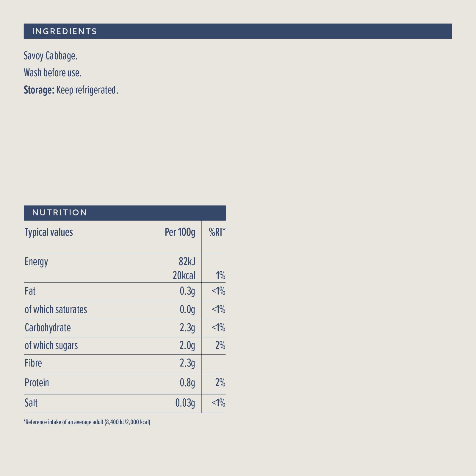Click the Carbohydrate row label
This screenshot has width=476, height=476.
click(x=48, y=328)
